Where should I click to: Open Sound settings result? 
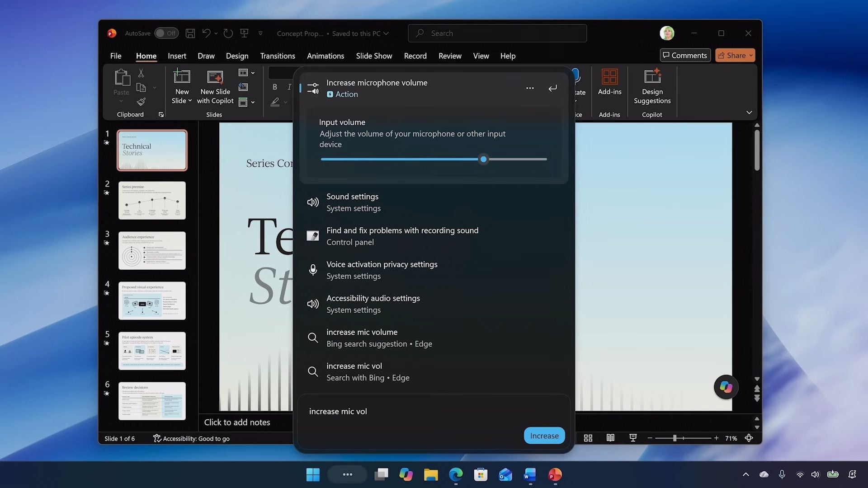click(x=434, y=202)
